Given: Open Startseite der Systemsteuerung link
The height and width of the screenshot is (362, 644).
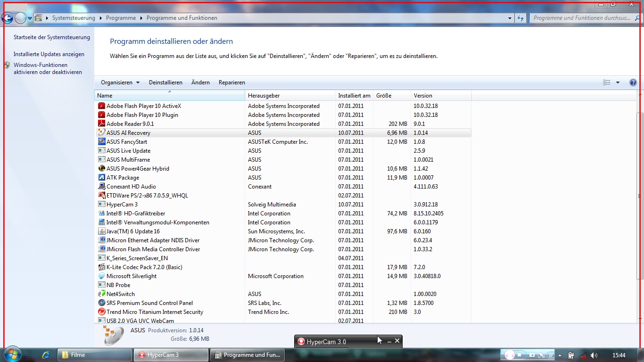Looking at the screenshot, I should (52, 37).
